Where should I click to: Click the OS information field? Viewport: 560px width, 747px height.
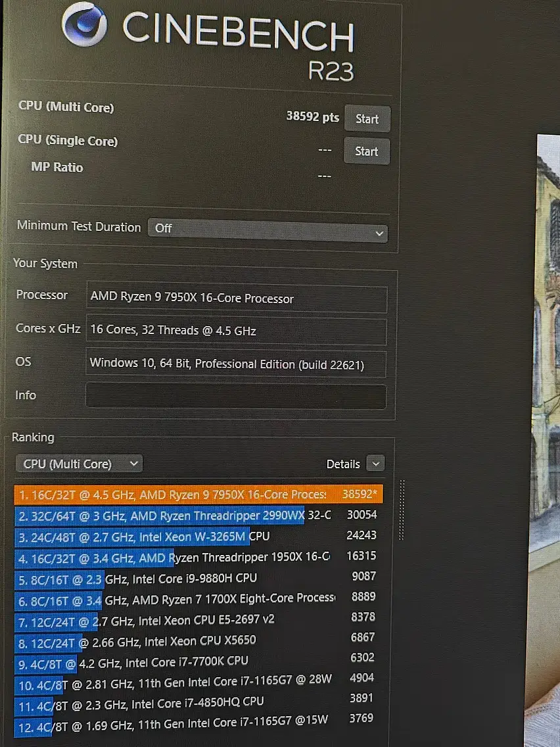point(236,364)
